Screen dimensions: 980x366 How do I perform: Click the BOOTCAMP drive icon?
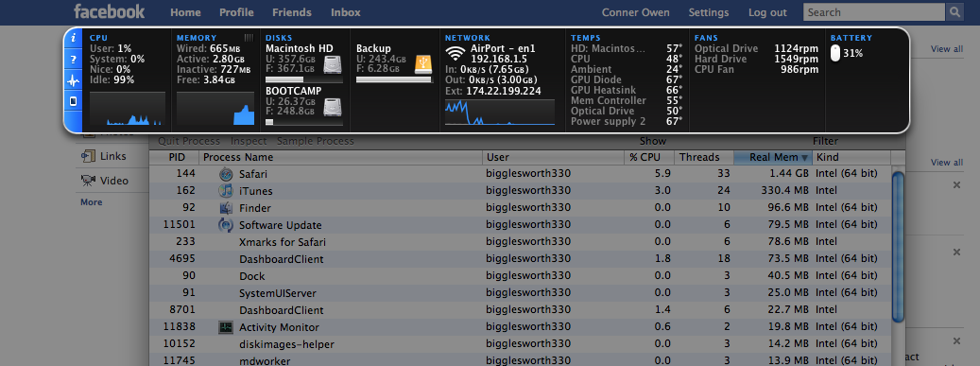333,107
